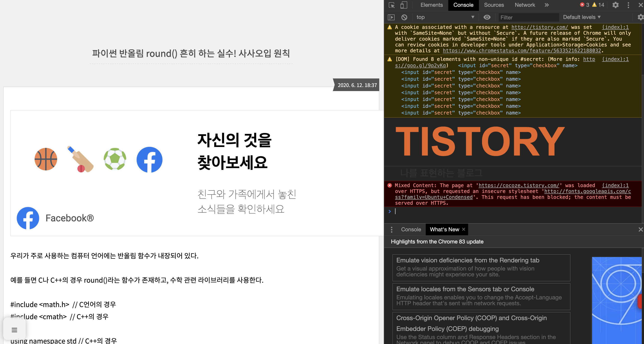Image resolution: width=644 pixels, height=344 pixels.
Task: Switch to the Network tab
Action: coord(525,5)
